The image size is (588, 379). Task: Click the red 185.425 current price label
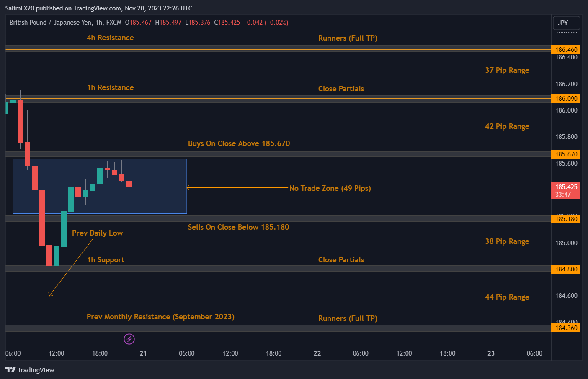(566, 190)
